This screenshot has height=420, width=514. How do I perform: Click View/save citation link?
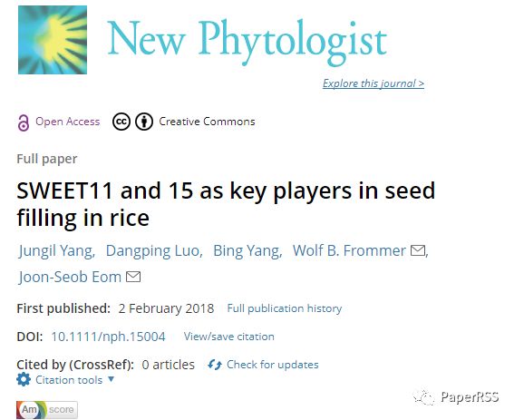(x=228, y=337)
